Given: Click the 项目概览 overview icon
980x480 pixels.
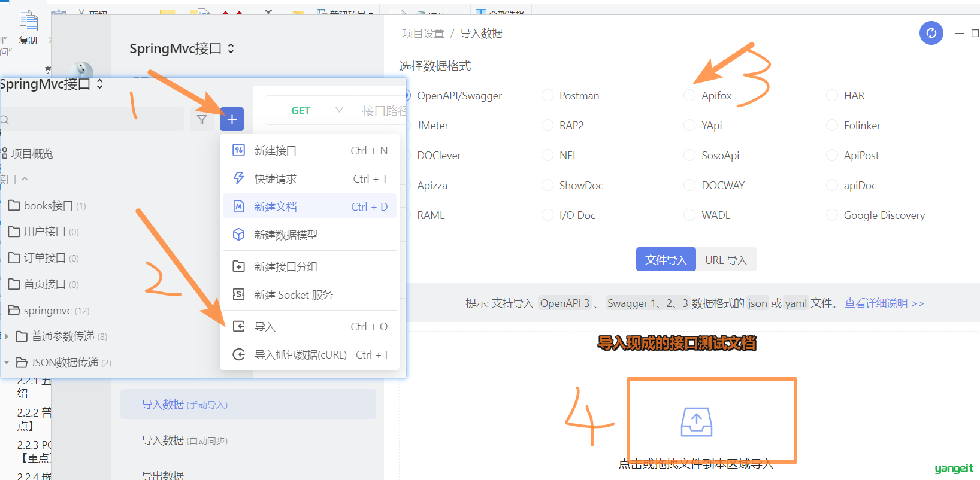Looking at the screenshot, I should (x=4, y=153).
